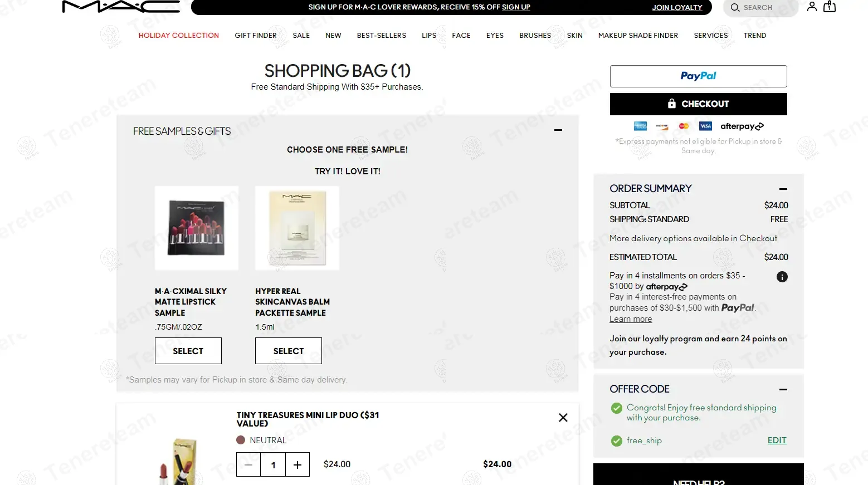Decrease quantity with the minus button
868x485 pixels.
[248, 464]
